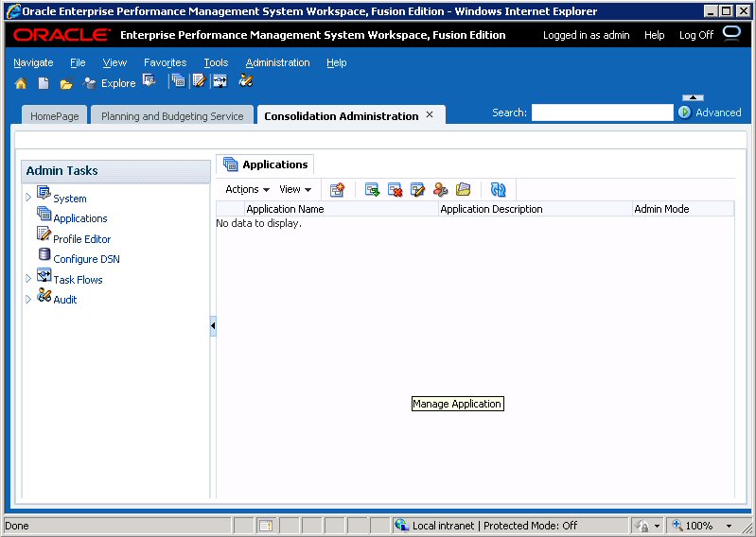756x537 pixels.
Task: Select Audit in the Admin Tasks tree
Action: tap(65, 300)
